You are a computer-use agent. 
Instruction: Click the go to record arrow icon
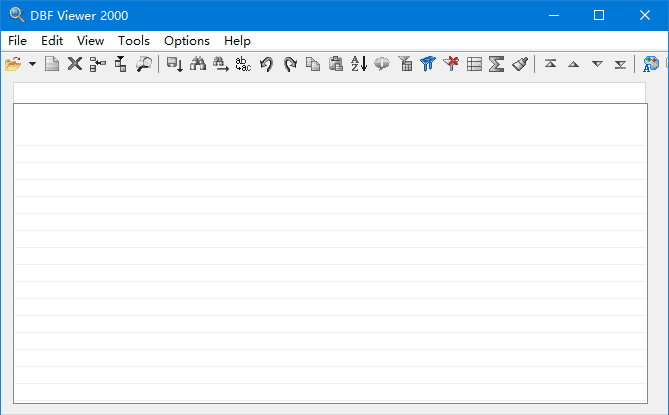tap(175, 64)
